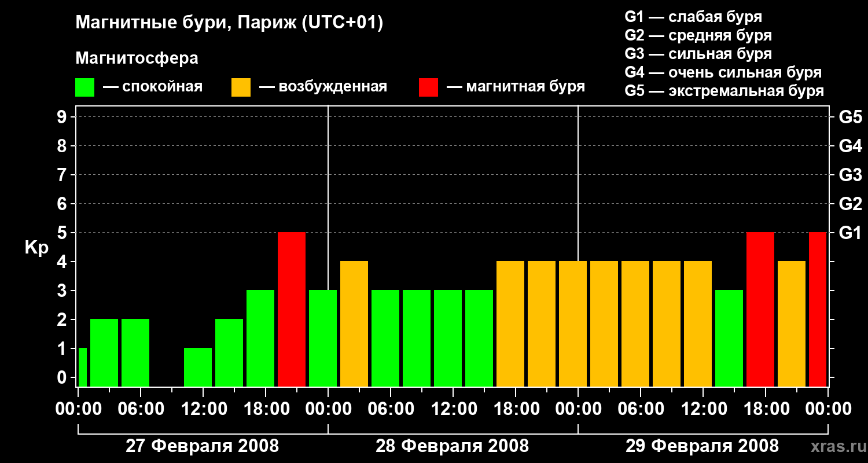Click the yellow bar between the two red bars on 29 February
Image resolution: width=868 pixels, height=463 pixels.
(x=792, y=324)
